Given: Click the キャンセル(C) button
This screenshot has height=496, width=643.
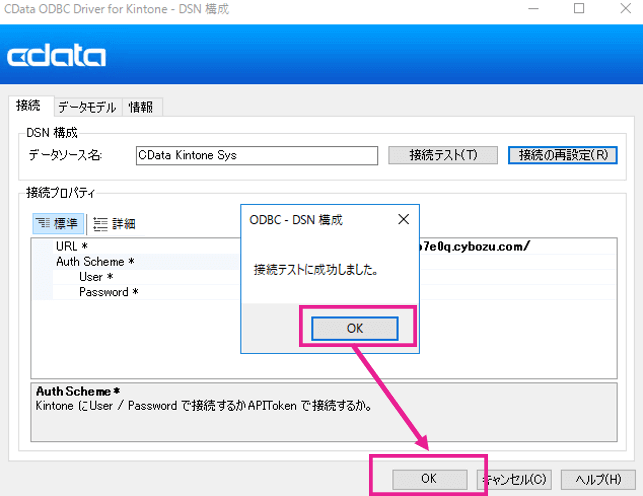Looking at the screenshot, I should [514, 479].
